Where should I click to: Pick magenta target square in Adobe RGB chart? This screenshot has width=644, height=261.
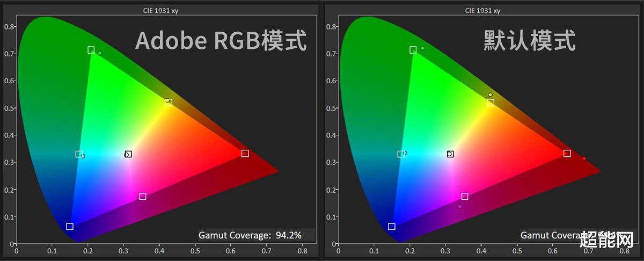coord(143,196)
